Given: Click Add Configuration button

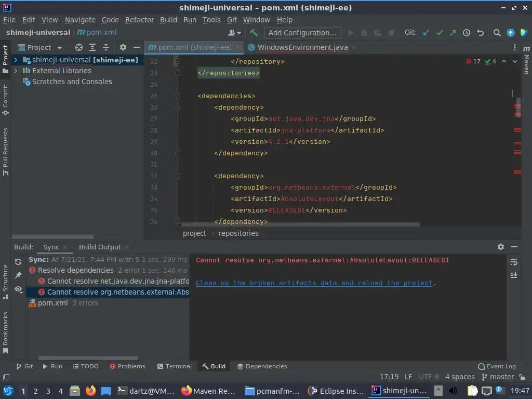Looking at the screenshot, I should [302, 33].
